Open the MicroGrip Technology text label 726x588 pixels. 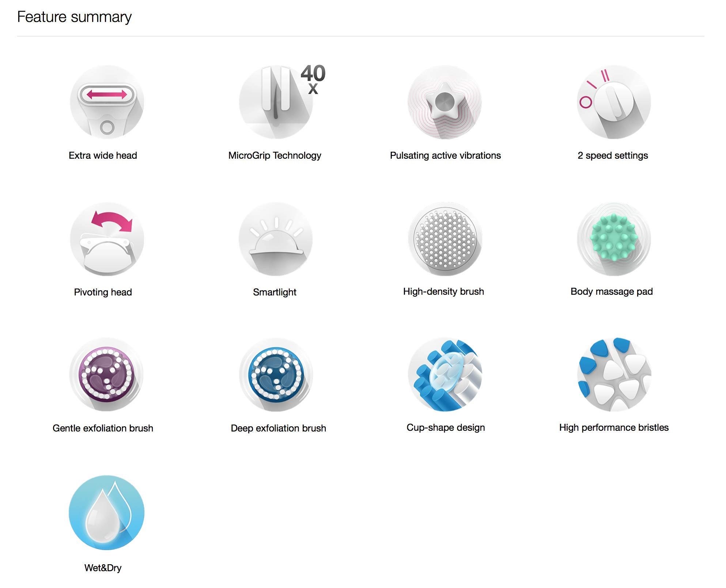coord(275,155)
